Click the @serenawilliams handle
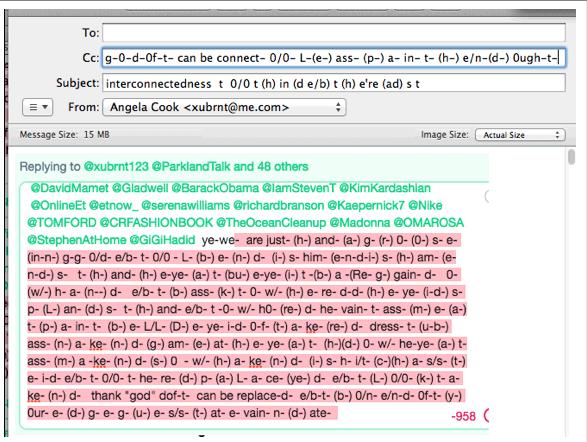Screen dimensions: 587x442 click(185, 205)
